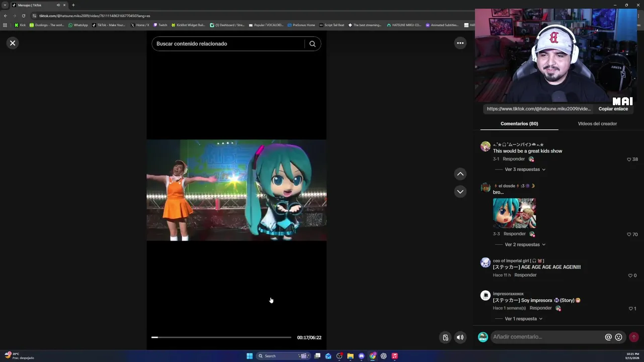
Task: Click the tiktok.com address bar URL
Action: [95, 16]
